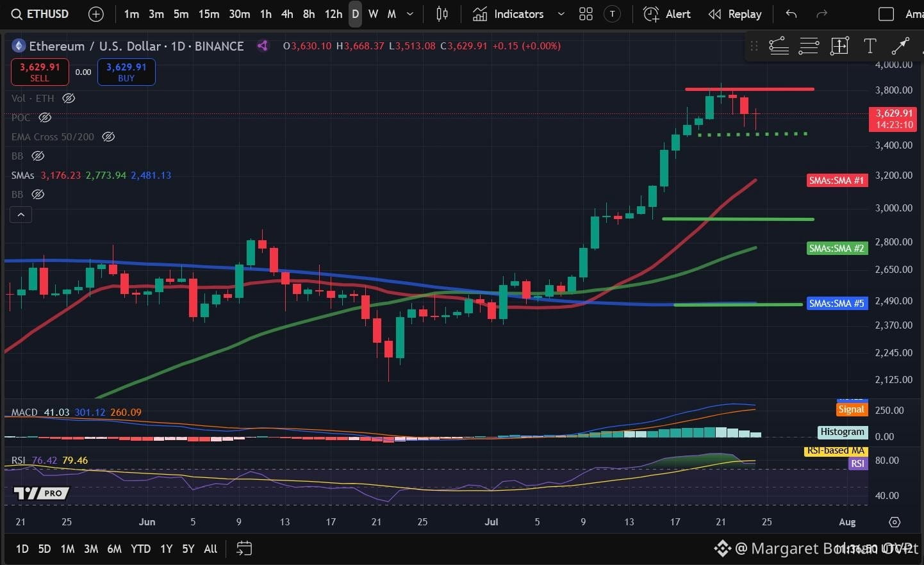Select the 12h timeframe
This screenshot has width=924, height=565.
[x=333, y=14]
